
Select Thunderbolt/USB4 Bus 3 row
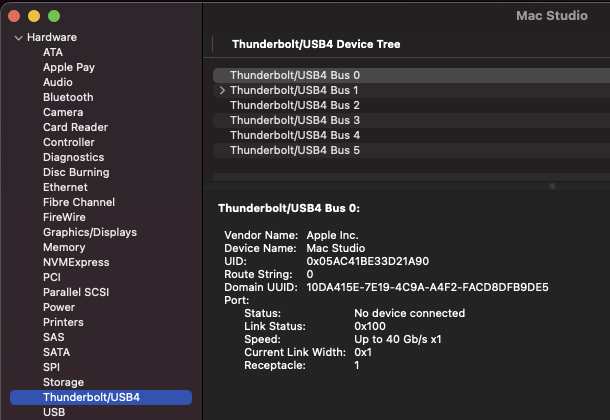tap(411, 120)
